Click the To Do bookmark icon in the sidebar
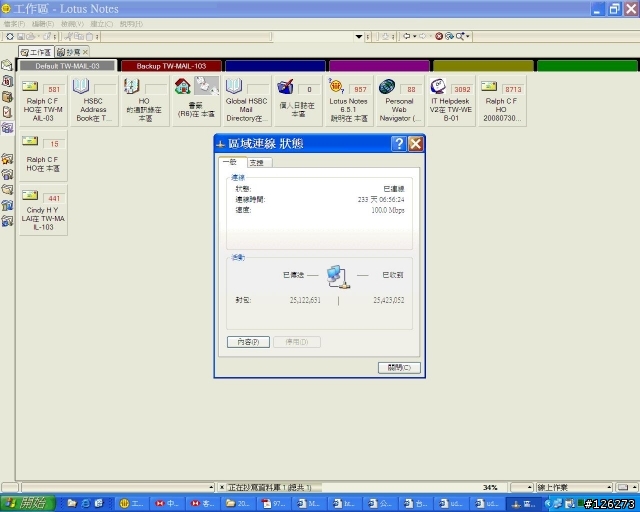Image resolution: width=640 pixels, height=512 pixels. [x=7, y=112]
